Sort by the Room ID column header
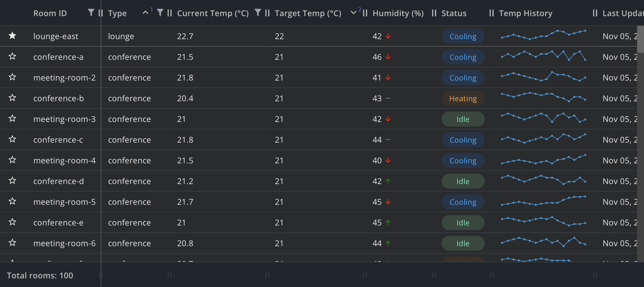This screenshot has height=287, width=644. [50, 13]
